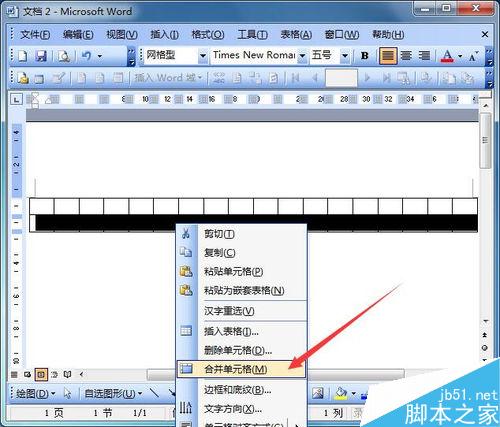Viewport: 500px width, 427px height.
Task: Open the 表格(A) menu
Action: 296,34
